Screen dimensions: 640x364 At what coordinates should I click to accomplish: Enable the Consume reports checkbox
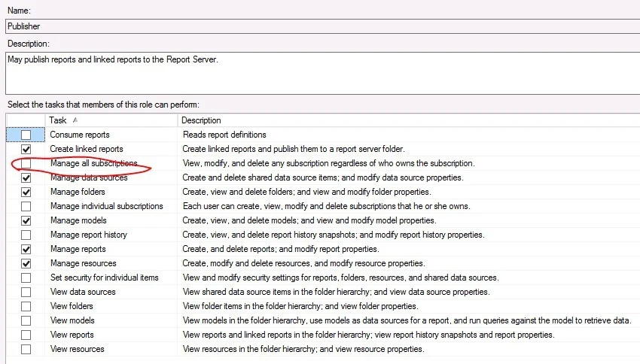pyautogui.click(x=26, y=135)
